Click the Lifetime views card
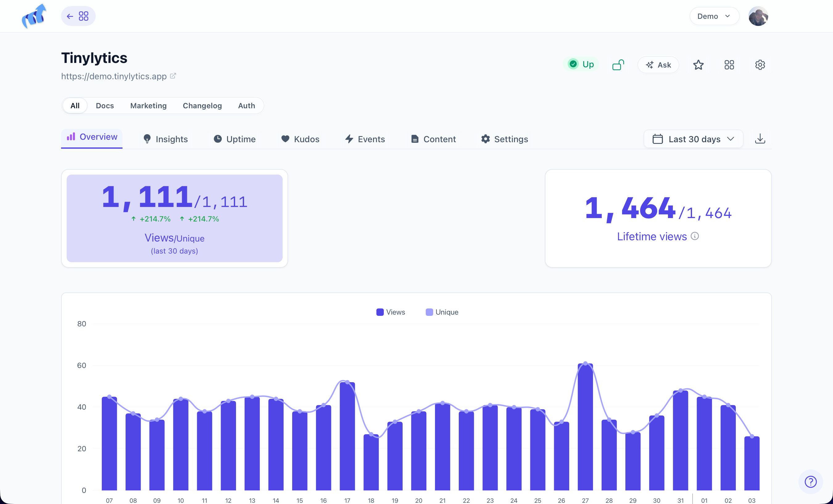The height and width of the screenshot is (504, 833). pyautogui.click(x=658, y=218)
